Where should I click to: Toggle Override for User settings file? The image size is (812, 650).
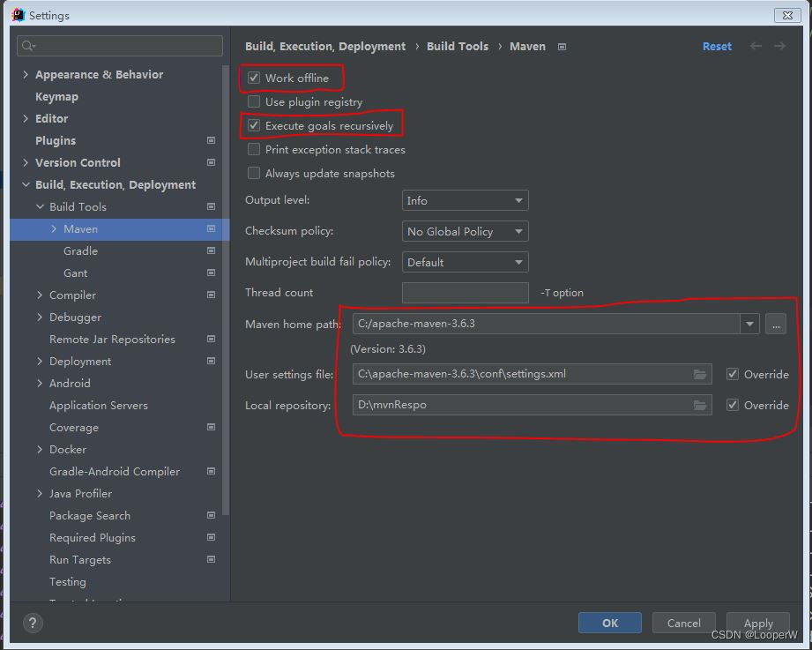tap(733, 374)
